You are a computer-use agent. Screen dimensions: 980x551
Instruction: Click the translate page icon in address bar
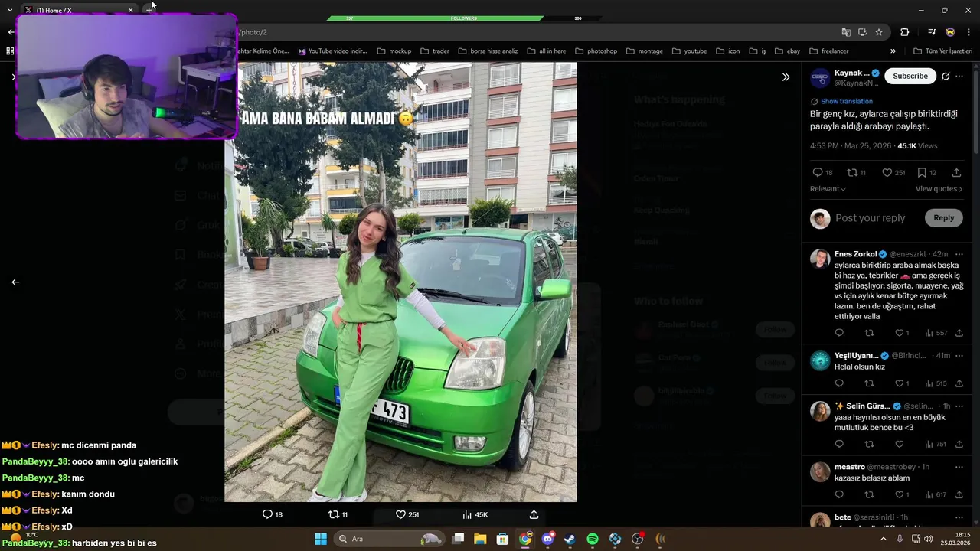(x=846, y=32)
